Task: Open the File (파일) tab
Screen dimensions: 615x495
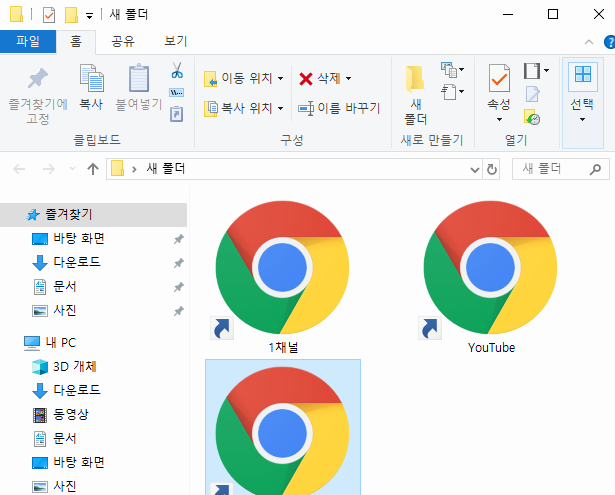Action: (x=28, y=41)
